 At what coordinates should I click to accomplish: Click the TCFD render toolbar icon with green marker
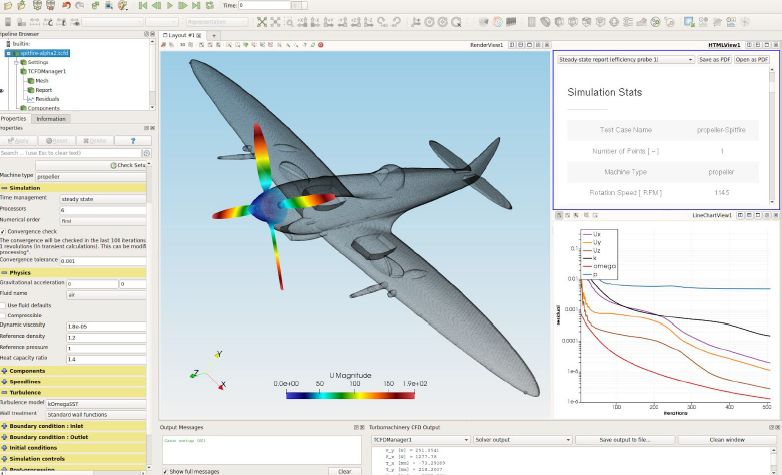[x=245, y=44]
